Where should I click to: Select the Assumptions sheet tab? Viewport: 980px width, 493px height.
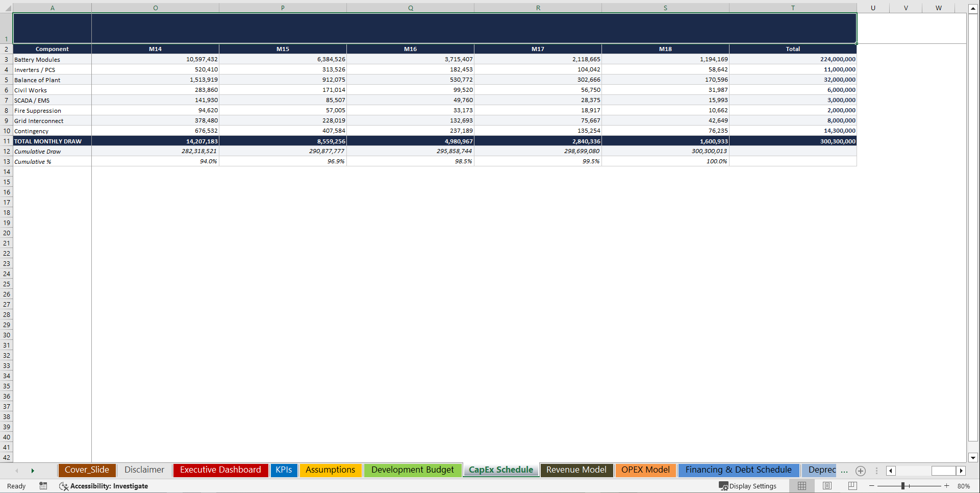pos(331,470)
